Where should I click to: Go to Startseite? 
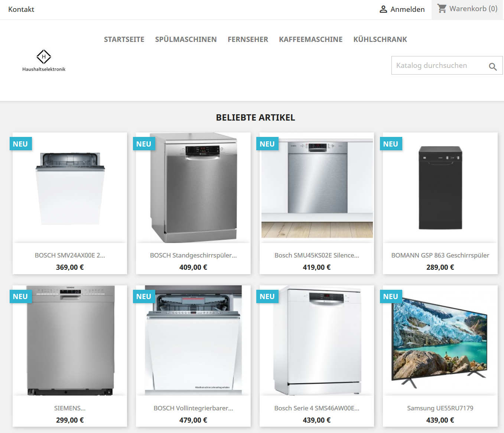(x=124, y=39)
